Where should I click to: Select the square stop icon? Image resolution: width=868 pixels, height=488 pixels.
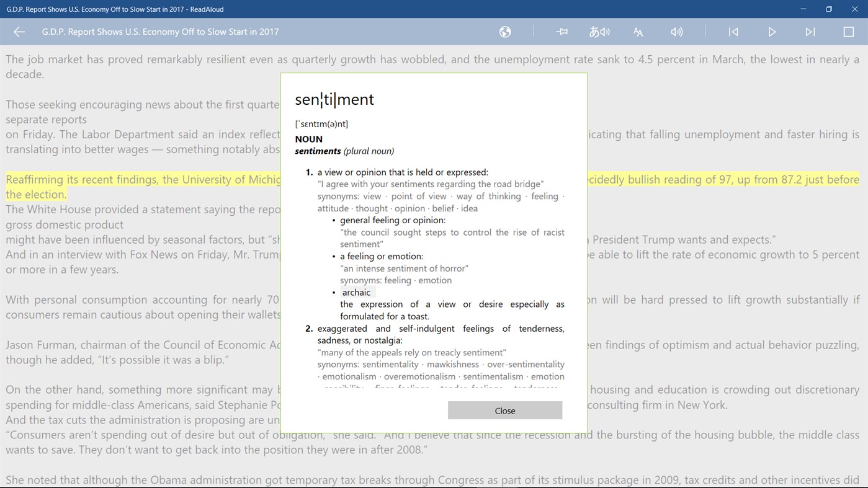coord(850,32)
